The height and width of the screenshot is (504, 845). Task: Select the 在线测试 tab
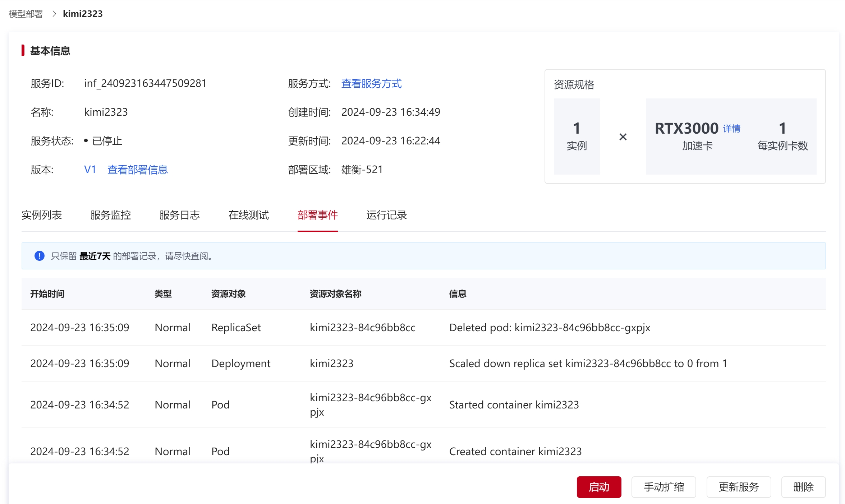(x=249, y=215)
